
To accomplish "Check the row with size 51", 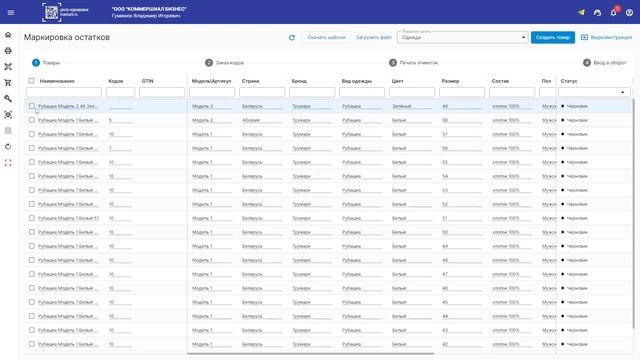I will pyautogui.click(x=31, y=218).
